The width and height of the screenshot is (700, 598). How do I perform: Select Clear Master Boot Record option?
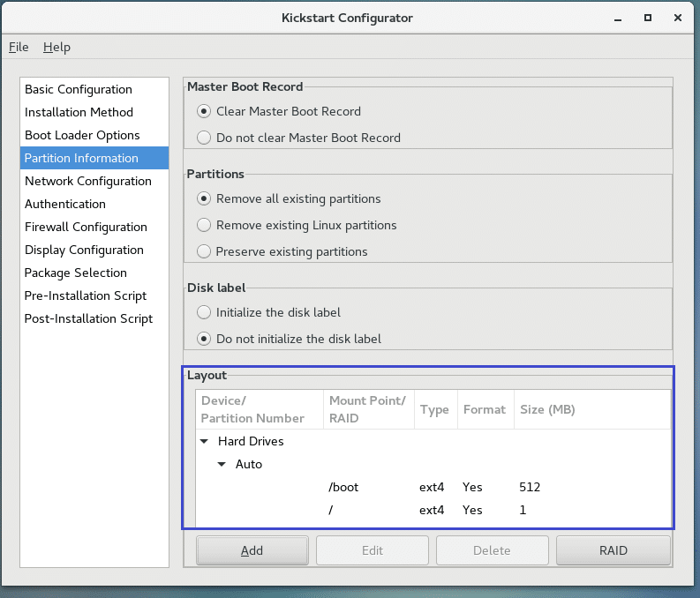(x=205, y=111)
